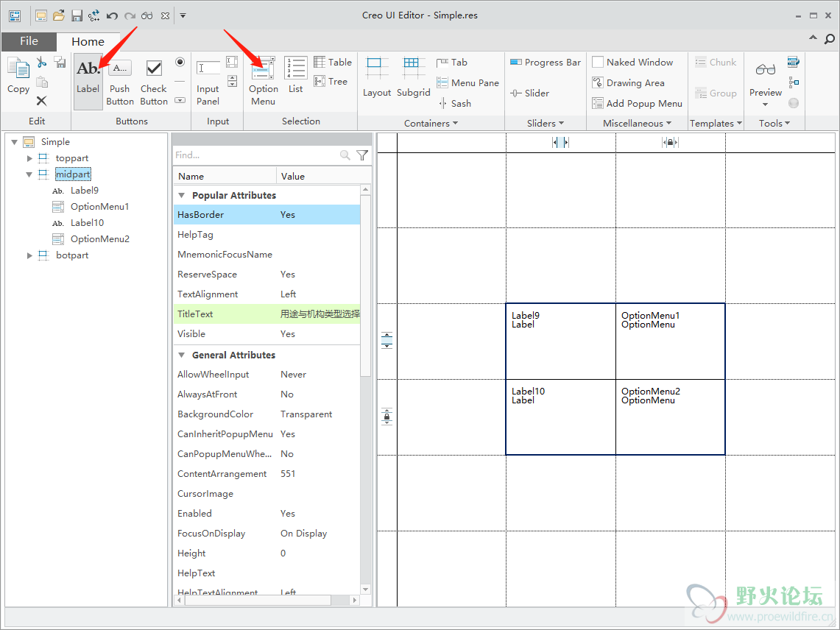Open the Templates group dropdown
This screenshot has width=840, height=630.
pos(716,123)
